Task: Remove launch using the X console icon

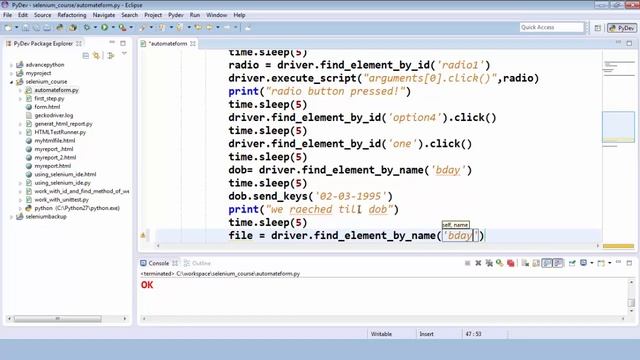Action: coord(478,263)
